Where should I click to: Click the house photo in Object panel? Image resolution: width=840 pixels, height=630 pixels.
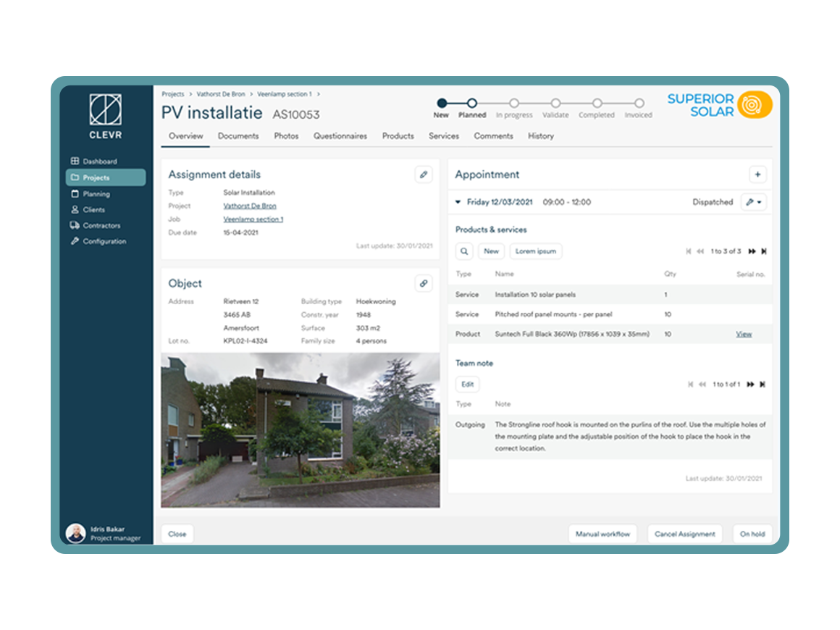click(x=300, y=430)
